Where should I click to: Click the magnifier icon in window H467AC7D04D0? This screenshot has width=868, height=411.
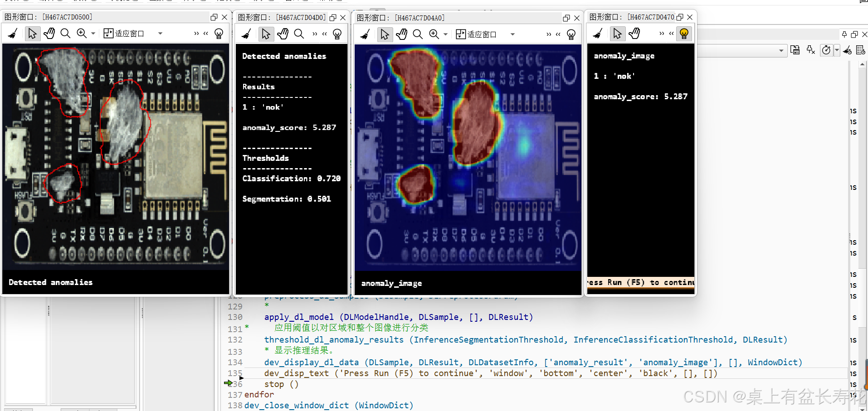click(299, 34)
